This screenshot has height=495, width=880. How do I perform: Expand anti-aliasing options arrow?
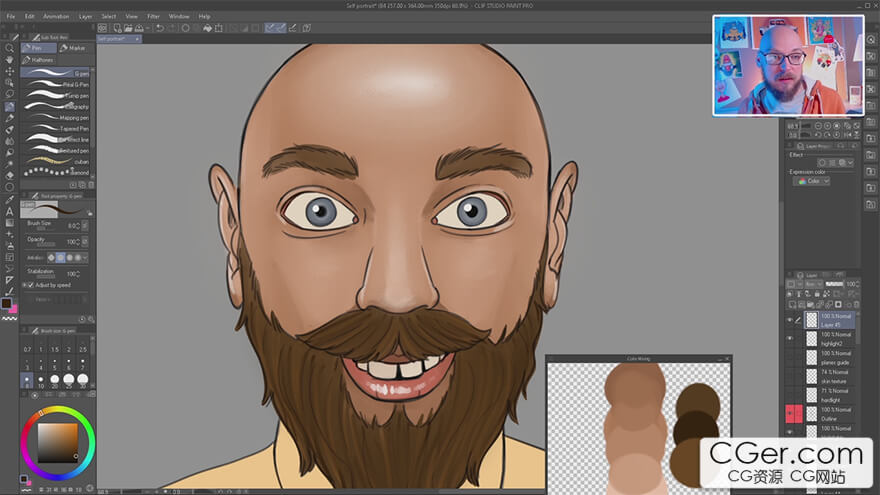(85, 258)
